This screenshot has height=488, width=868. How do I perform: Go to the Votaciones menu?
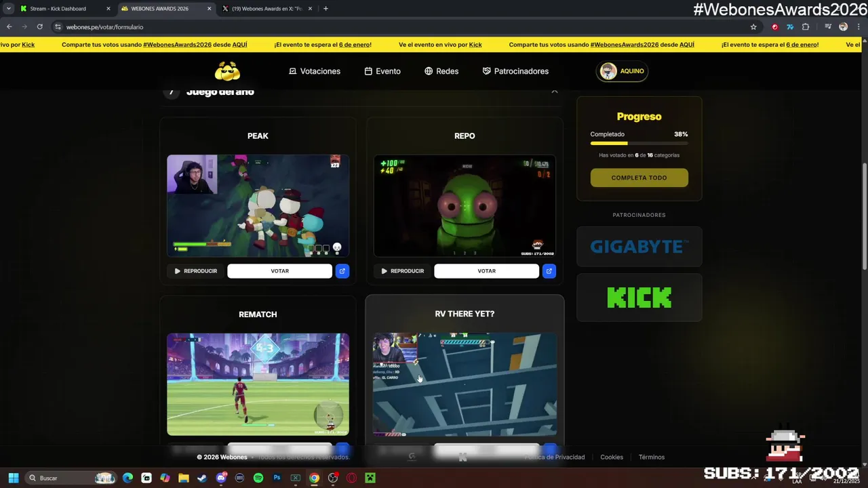tap(315, 71)
